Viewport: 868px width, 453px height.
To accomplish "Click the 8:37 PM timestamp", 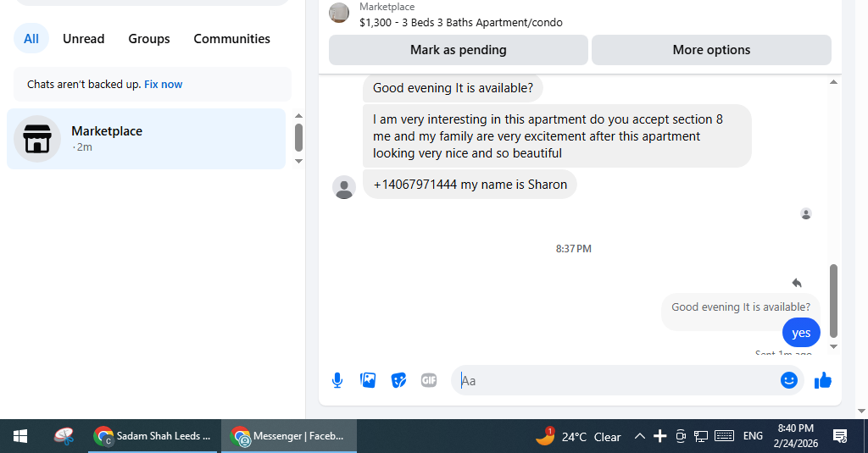I will 574,249.
